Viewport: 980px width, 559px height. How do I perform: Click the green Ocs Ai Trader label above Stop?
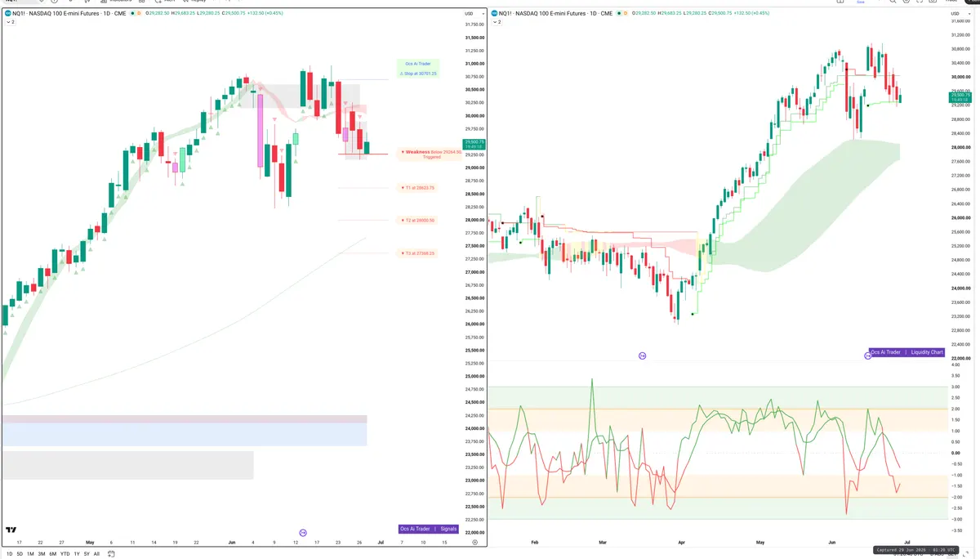coord(417,64)
